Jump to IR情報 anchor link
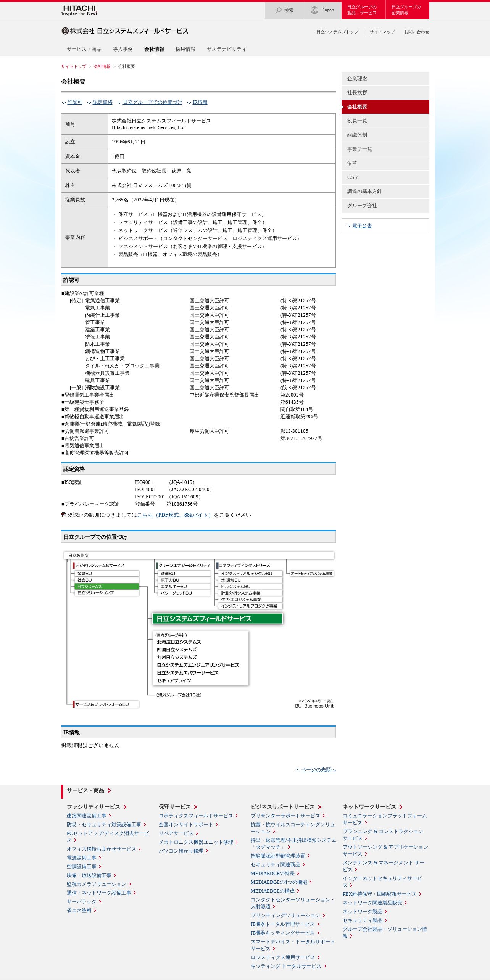Image resolution: width=490 pixels, height=980 pixels. click(200, 102)
